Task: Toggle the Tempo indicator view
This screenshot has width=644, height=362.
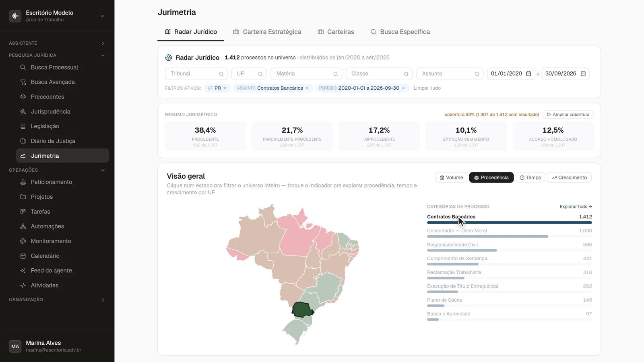Action: 530,177
